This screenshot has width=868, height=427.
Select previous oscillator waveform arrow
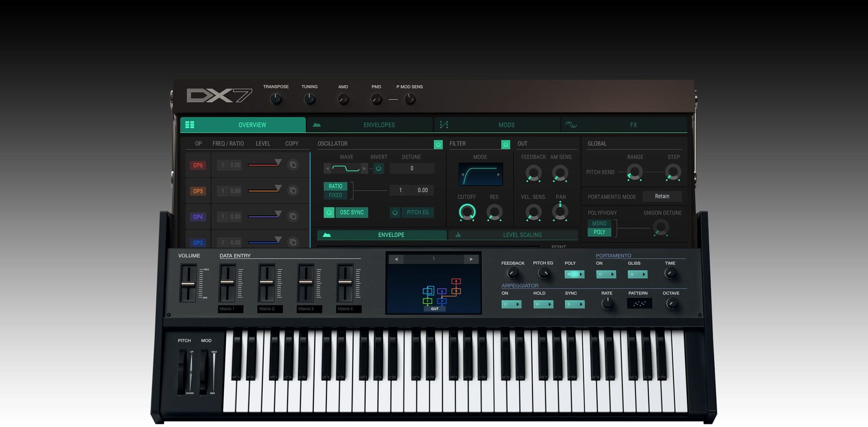coord(328,169)
